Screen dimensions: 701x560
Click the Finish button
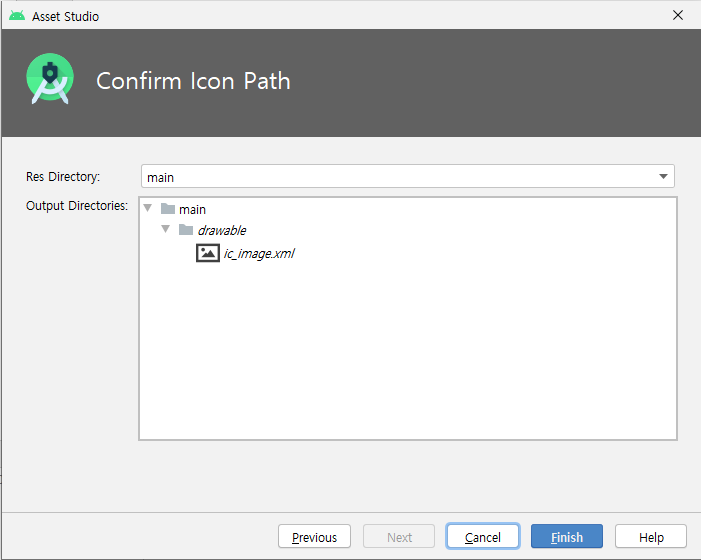pos(566,536)
